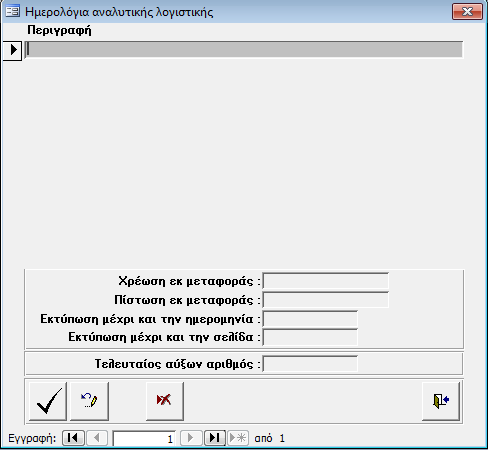Go to the previous record
The height and width of the screenshot is (450, 488).
tap(97, 438)
